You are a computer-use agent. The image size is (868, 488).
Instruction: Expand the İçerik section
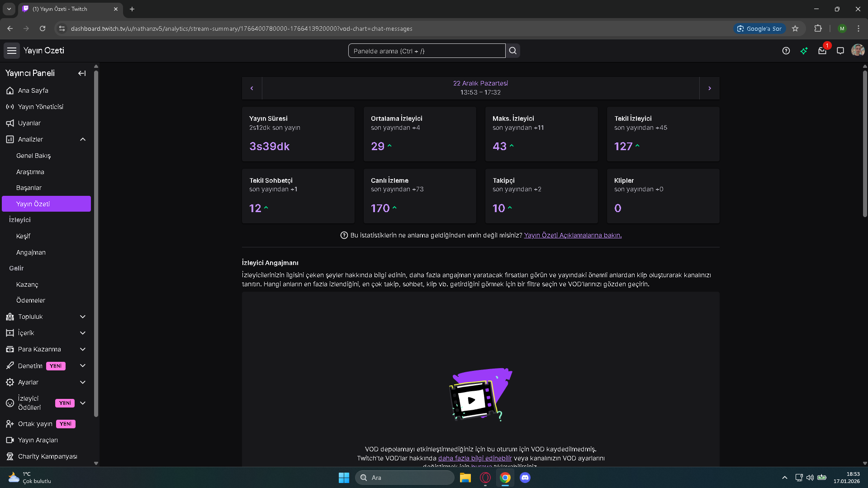(83, 333)
